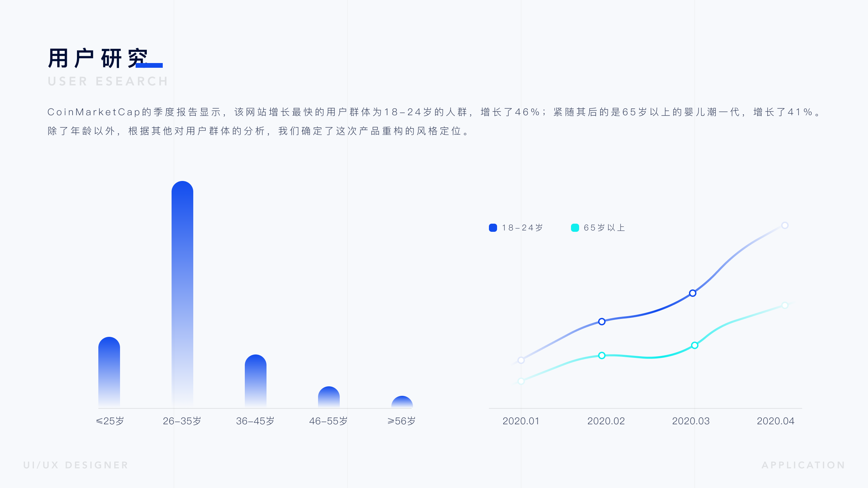
Task: Click the 65岁以上 legend label
Action: 605,228
